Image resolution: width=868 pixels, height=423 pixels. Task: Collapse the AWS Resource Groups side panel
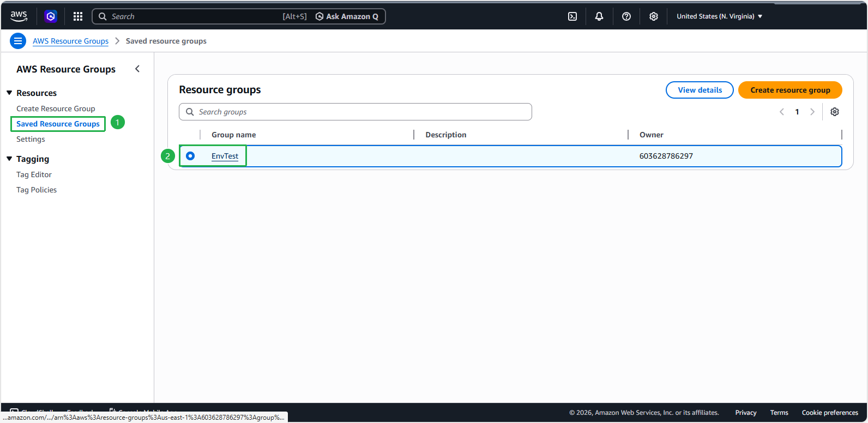pyautogui.click(x=137, y=69)
